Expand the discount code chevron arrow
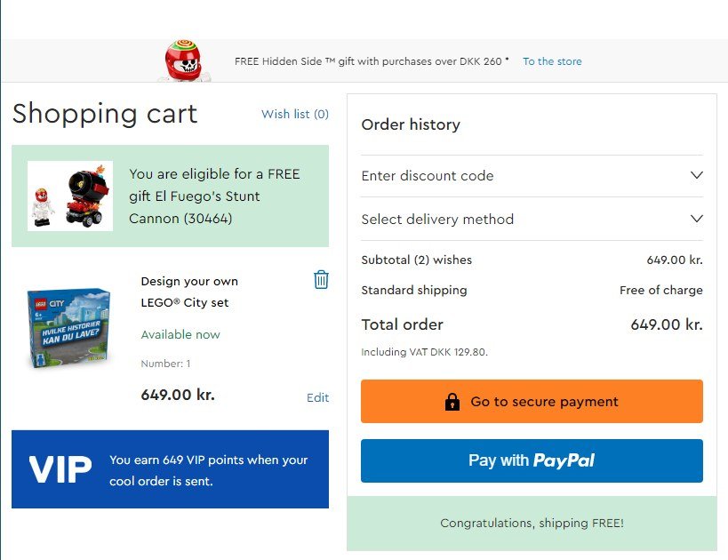Screen dimensions: 728x560 coord(696,175)
